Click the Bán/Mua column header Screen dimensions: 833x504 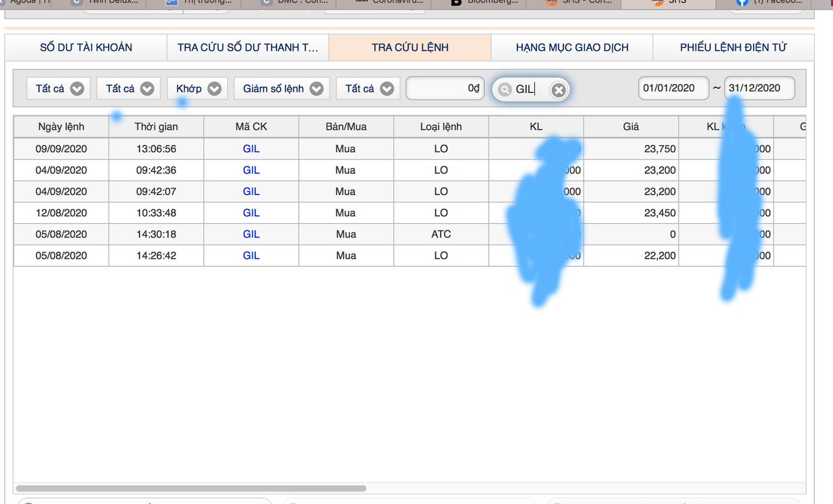pos(346,127)
